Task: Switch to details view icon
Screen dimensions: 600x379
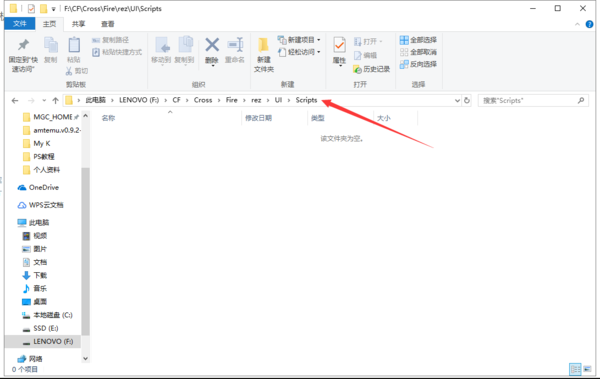Action: point(575,369)
